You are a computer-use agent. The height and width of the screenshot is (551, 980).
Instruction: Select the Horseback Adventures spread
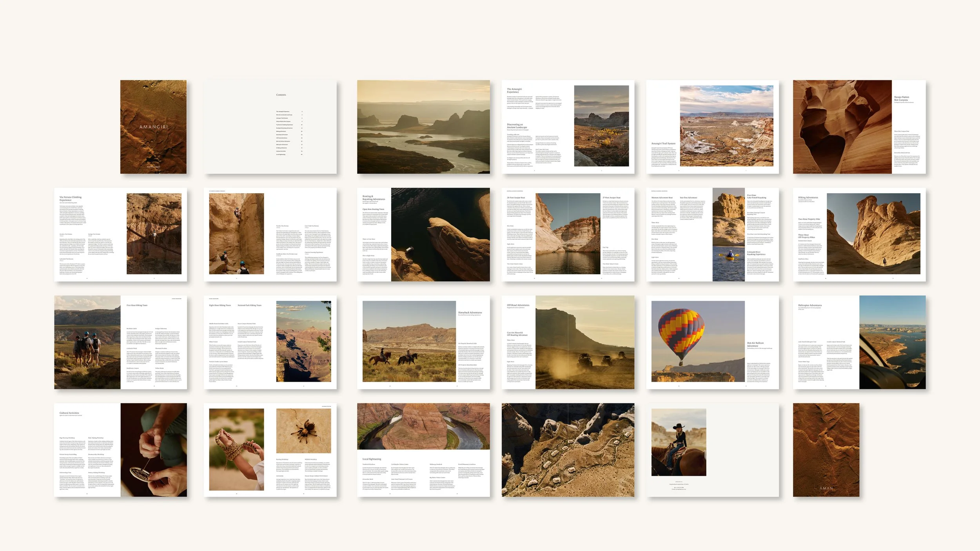click(423, 342)
